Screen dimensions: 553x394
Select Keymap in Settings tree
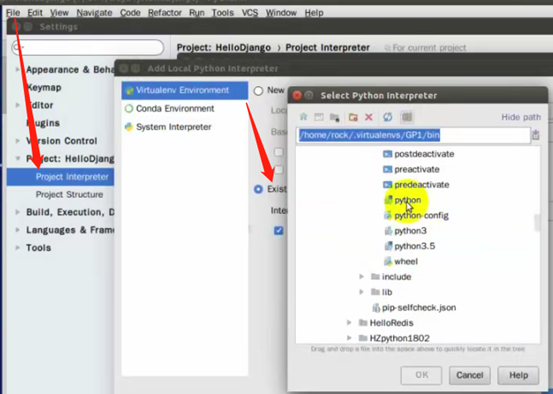pos(44,87)
